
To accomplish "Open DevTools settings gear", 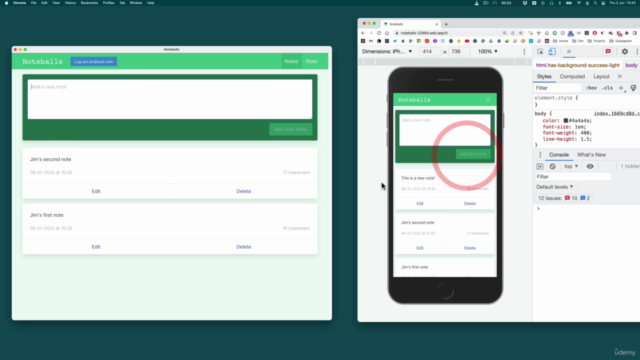I will [x=624, y=52].
